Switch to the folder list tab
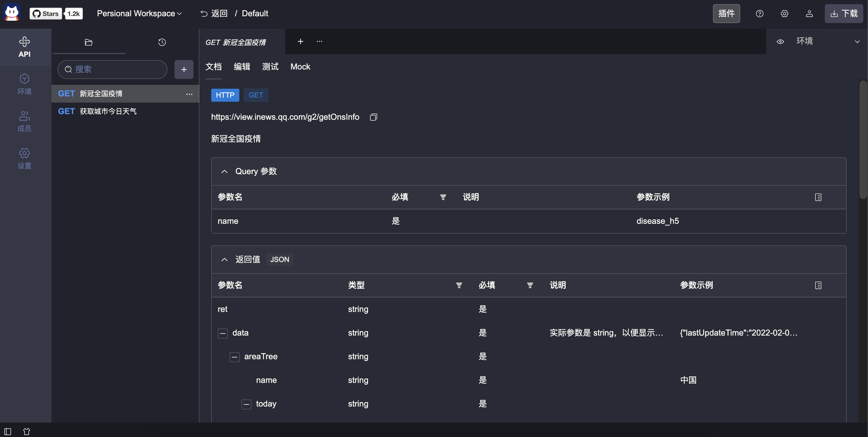 coord(89,42)
